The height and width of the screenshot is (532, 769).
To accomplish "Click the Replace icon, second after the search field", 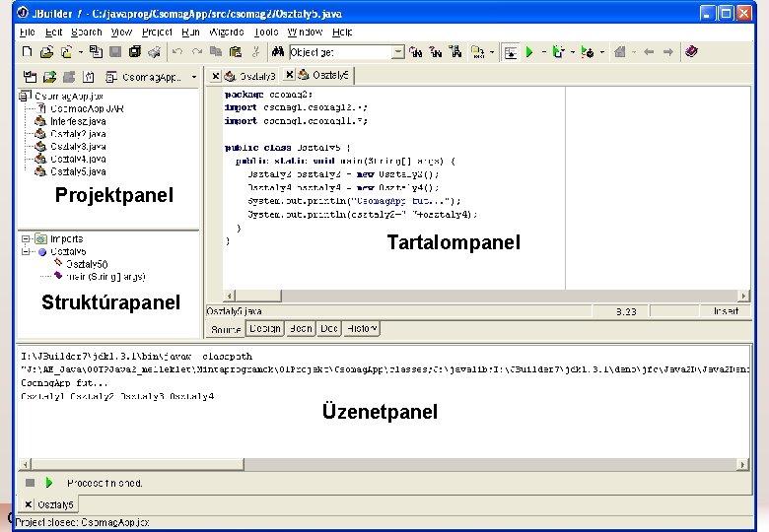I will 436,51.
